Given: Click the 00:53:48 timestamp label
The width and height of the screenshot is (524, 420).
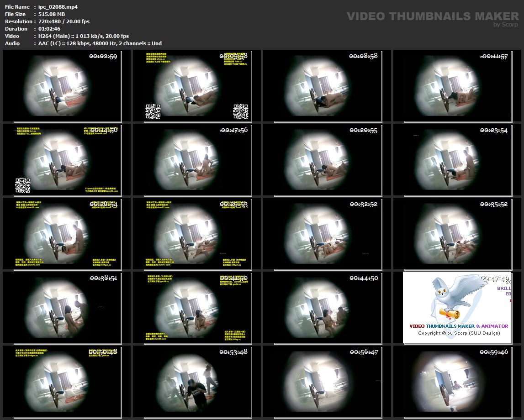Looking at the screenshot, I should click(233, 352).
